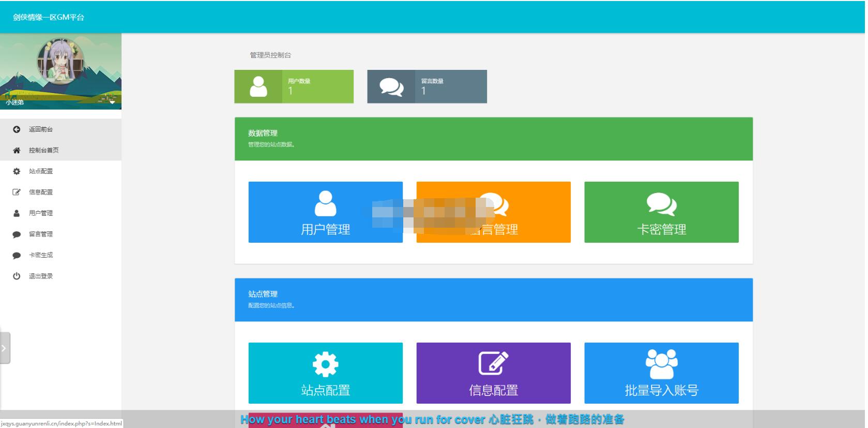Expand the collapsed side panel chevron handle
The width and height of the screenshot is (868, 428).
pyautogui.click(x=4, y=348)
